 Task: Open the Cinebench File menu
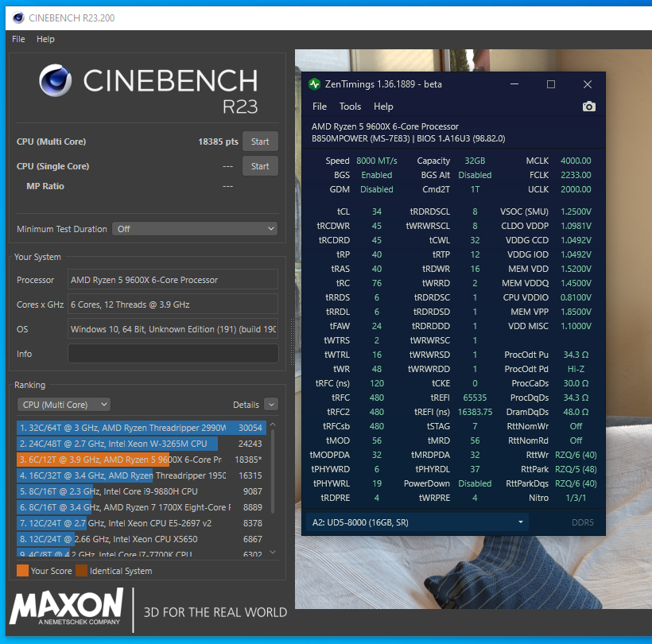click(18, 39)
